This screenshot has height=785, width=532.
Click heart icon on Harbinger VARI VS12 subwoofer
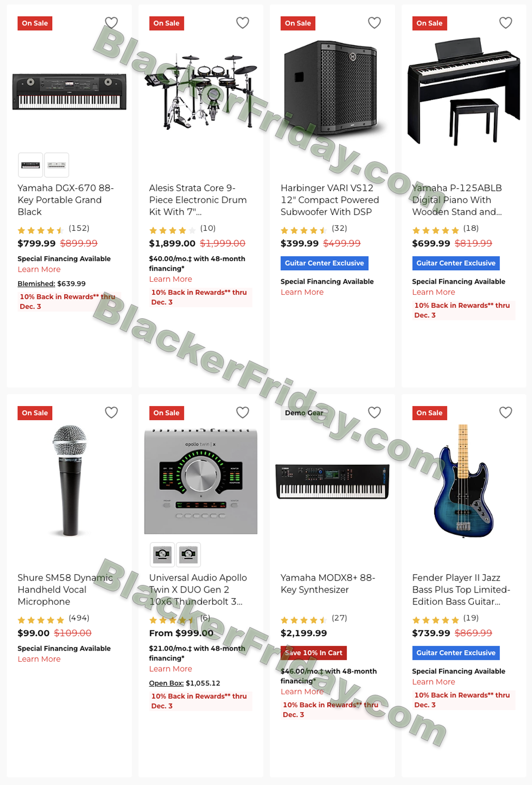point(374,23)
